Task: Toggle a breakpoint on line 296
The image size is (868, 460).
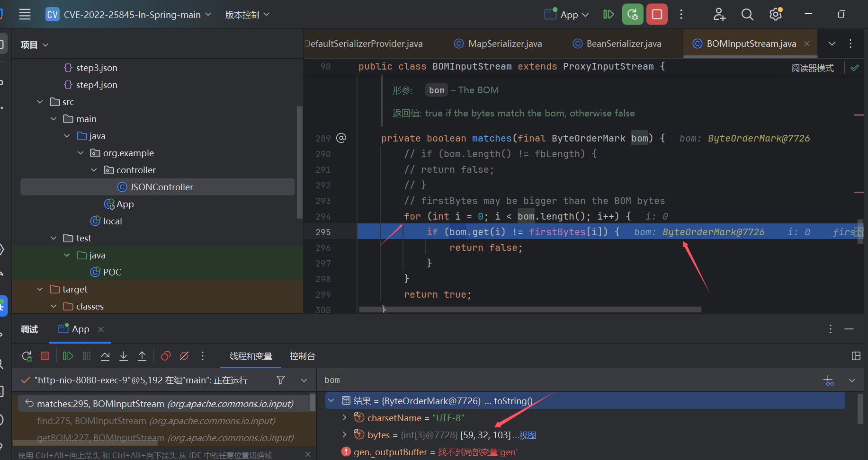Action: click(x=323, y=248)
